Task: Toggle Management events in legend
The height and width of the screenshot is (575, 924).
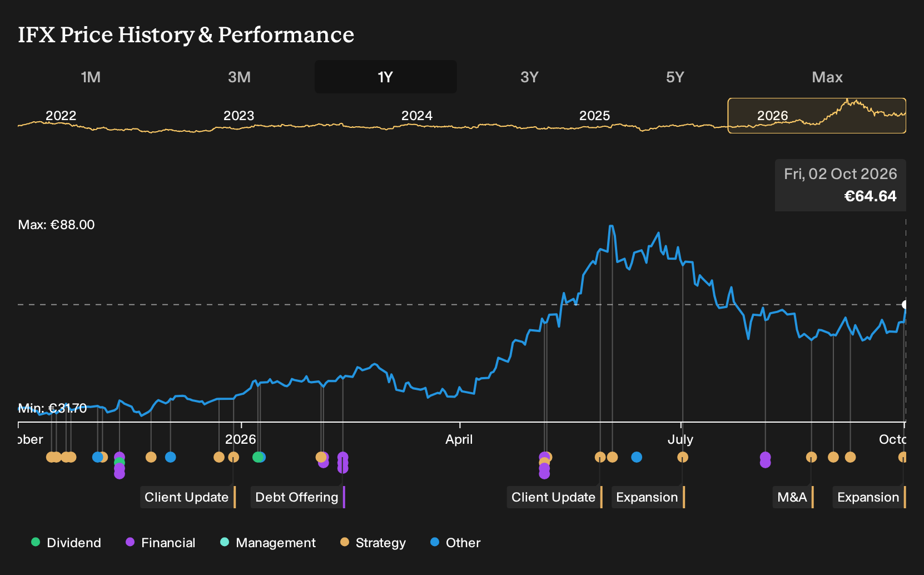Action: tap(268, 543)
